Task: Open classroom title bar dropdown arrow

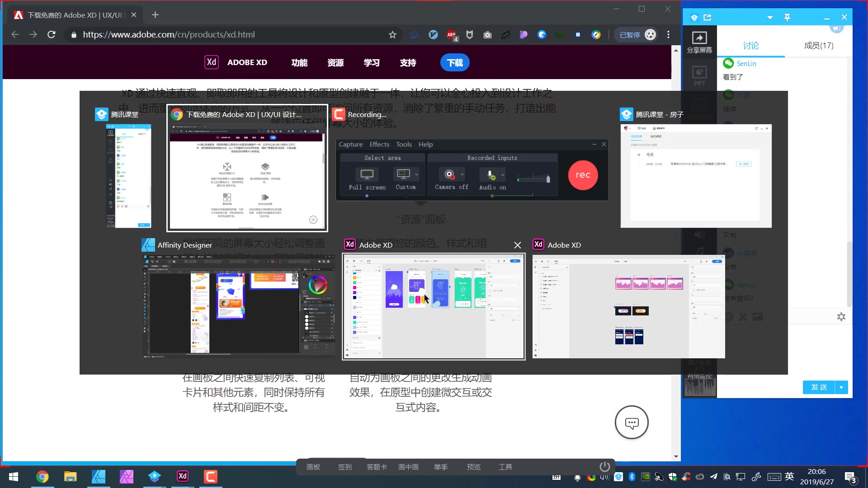Action: pyautogui.click(x=770, y=18)
